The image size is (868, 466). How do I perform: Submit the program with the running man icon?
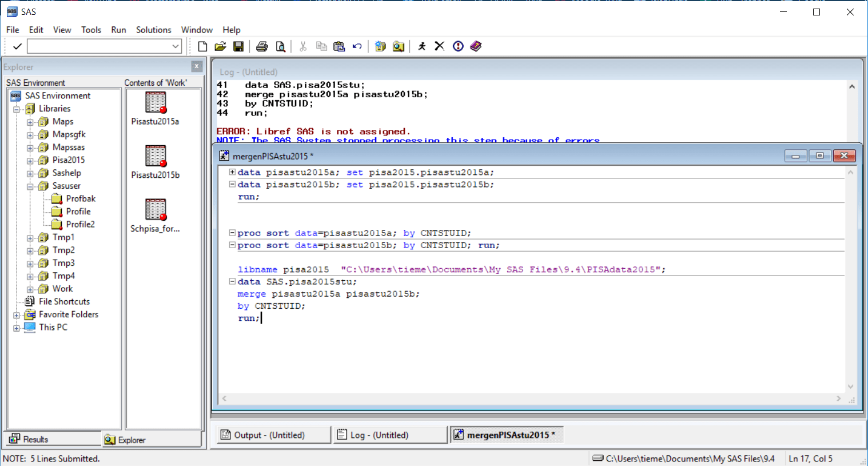[x=421, y=46]
